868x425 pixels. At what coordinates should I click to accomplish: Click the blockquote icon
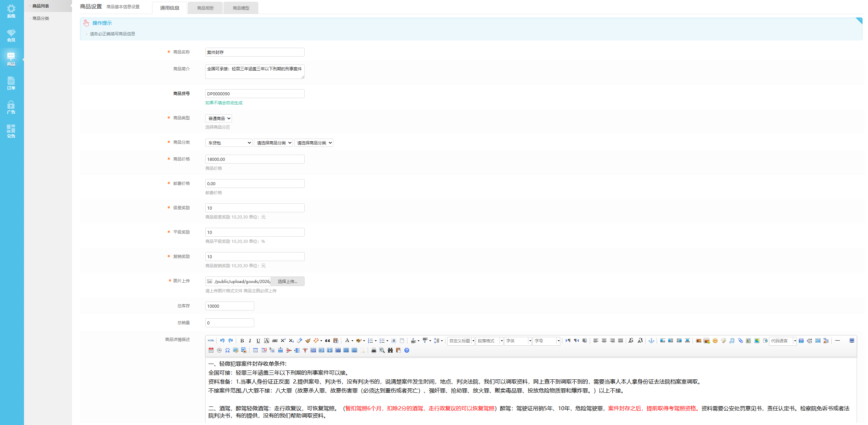point(328,341)
